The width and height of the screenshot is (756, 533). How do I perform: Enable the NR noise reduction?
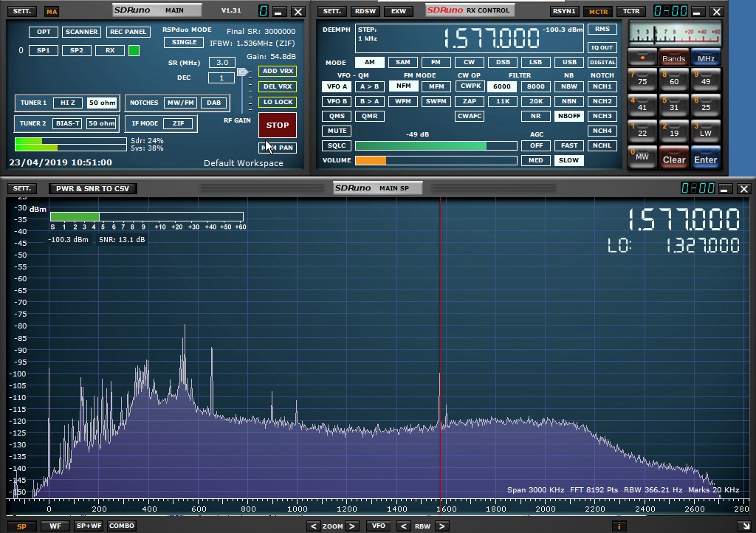pos(536,116)
